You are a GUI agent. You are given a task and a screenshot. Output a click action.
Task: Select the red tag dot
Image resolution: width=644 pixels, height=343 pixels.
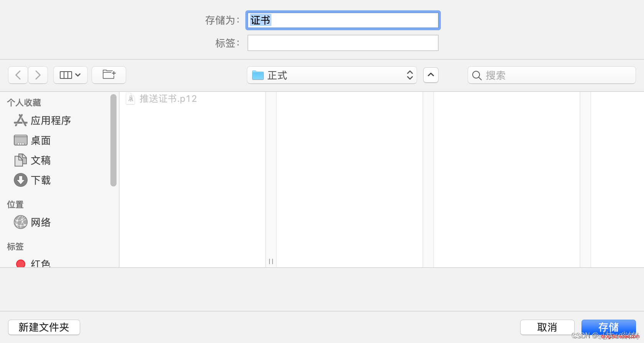(x=21, y=264)
